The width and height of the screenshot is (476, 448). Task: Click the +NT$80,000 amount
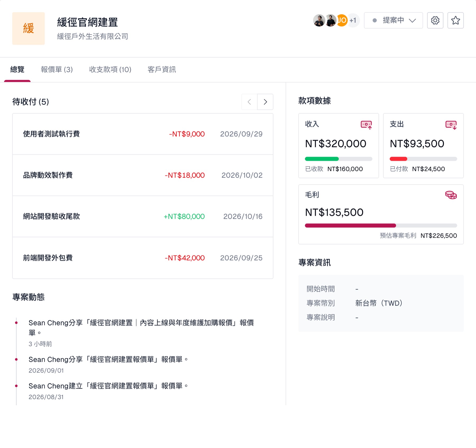coord(184,217)
